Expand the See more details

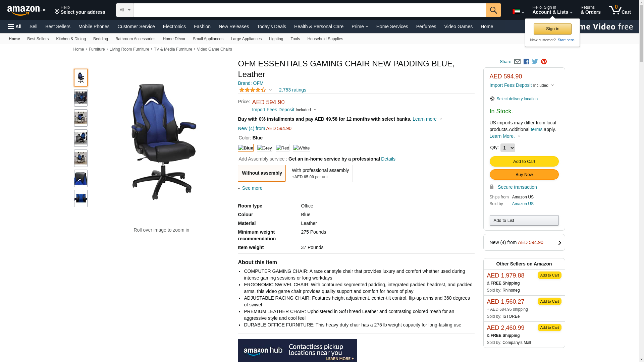(x=250, y=188)
